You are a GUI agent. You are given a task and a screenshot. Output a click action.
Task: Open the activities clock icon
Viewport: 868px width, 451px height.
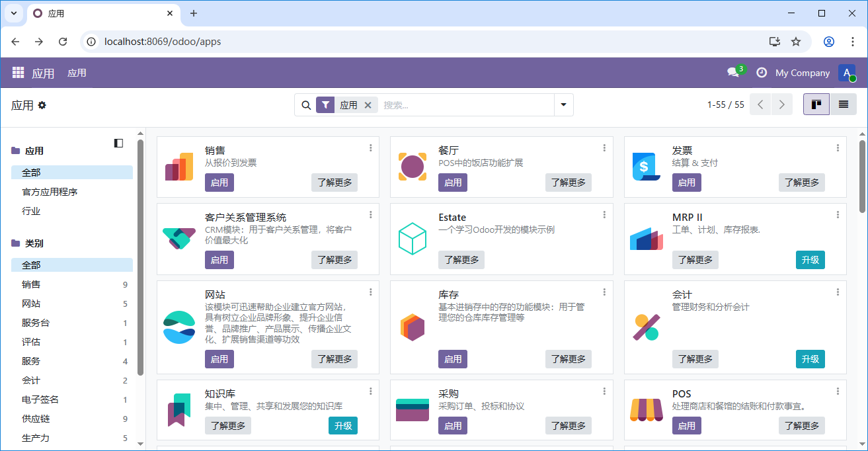[762, 73]
